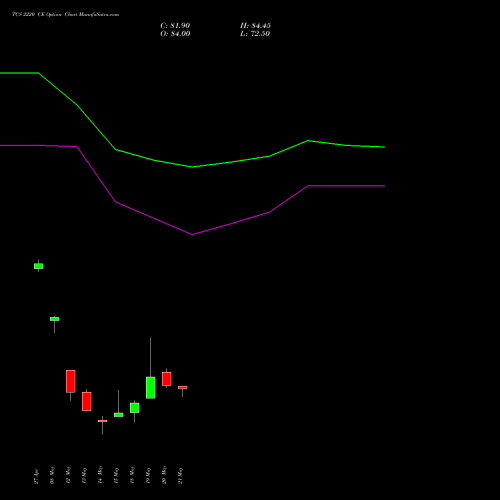
Task: Click the '20 May' date axis label
Action: point(165,476)
